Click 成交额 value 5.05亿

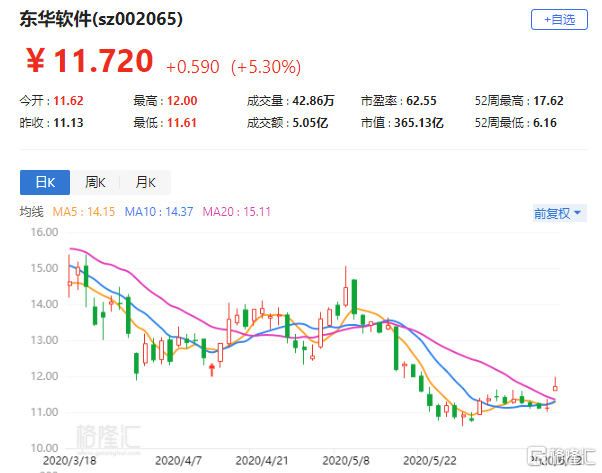coord(310,123)
